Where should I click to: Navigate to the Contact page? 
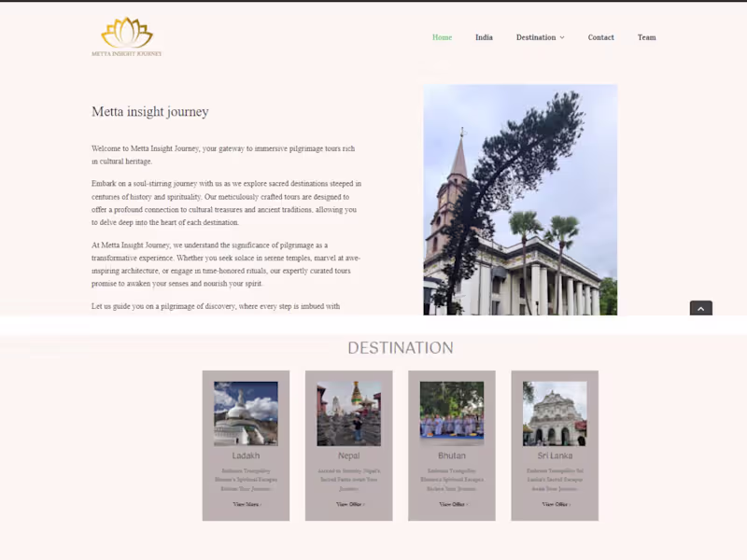(600, 37)
